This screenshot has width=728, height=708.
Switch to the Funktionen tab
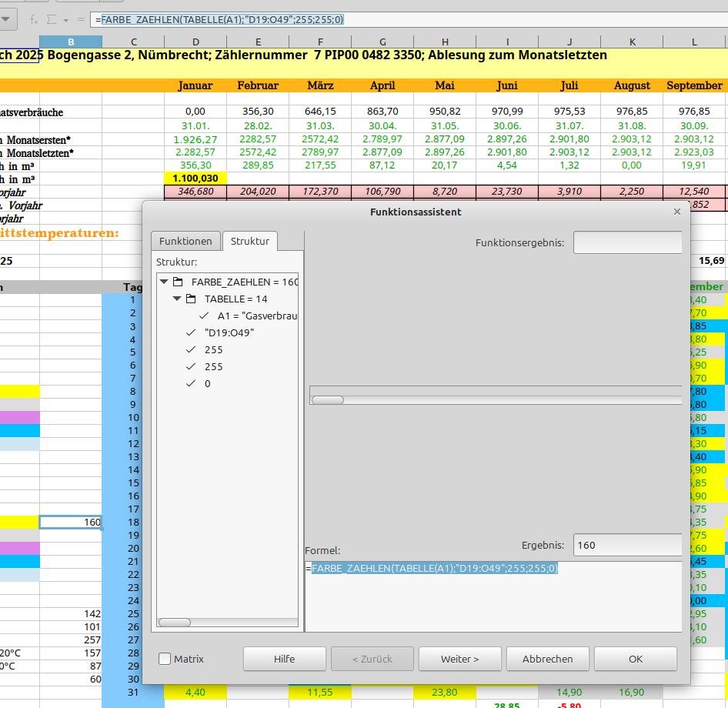[185, 241]
